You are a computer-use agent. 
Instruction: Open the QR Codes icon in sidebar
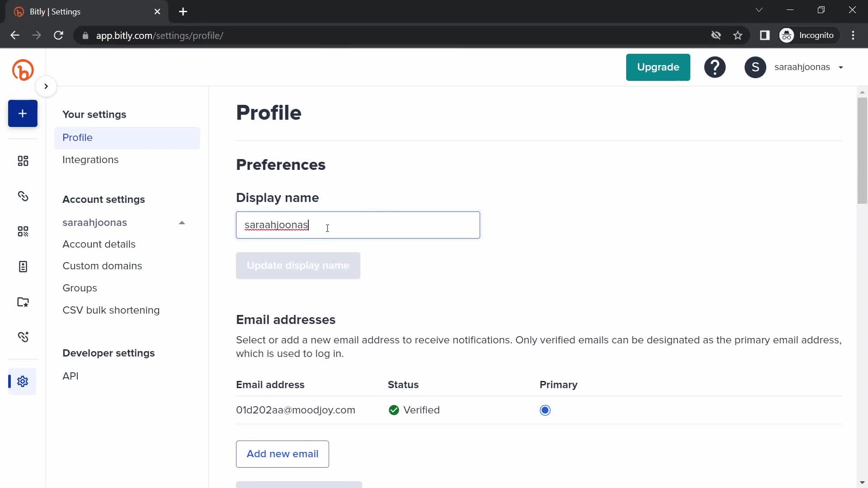coord(23,231)
